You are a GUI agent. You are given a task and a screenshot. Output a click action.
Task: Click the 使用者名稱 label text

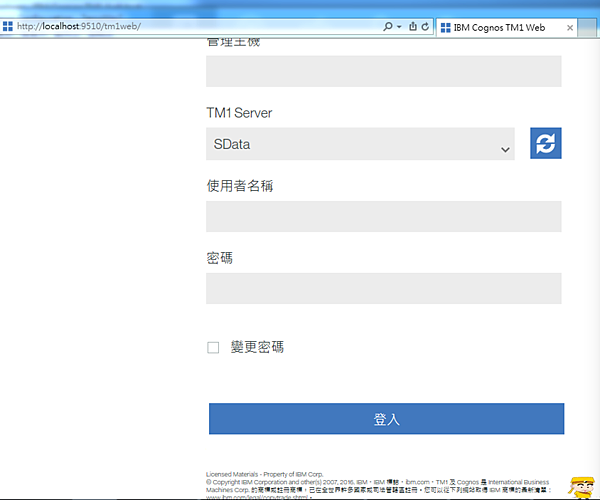[240, 186]
